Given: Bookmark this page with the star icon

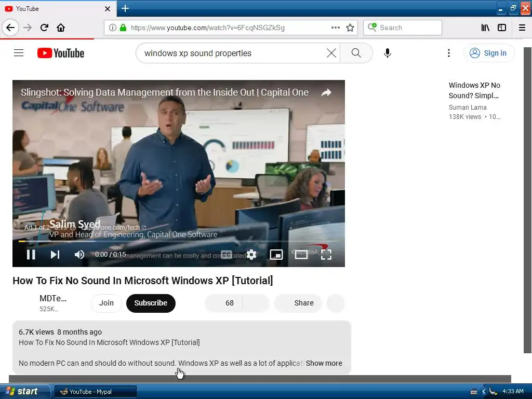Looking at the screenshot, I should pyautogui.click(x=350, y=28).
